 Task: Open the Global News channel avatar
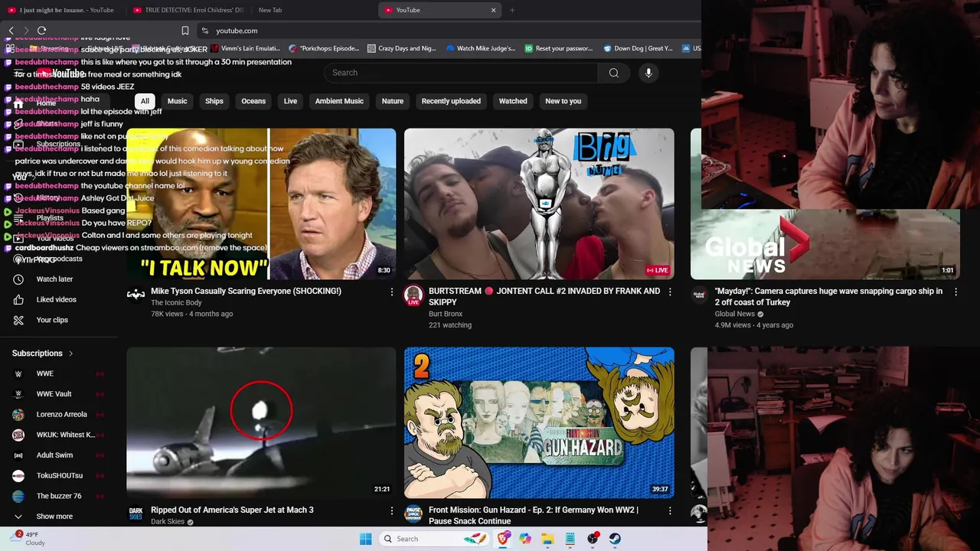point(699,295)
